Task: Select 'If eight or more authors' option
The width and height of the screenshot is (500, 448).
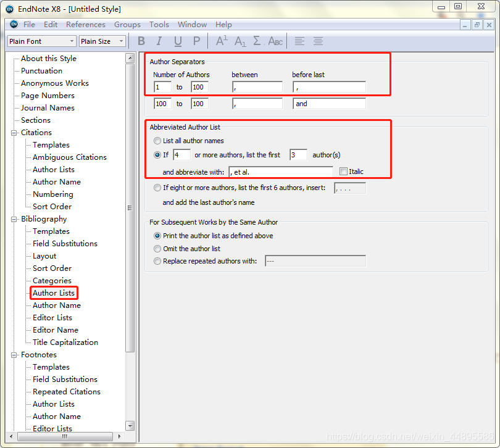Action: [x=157, y=188]
